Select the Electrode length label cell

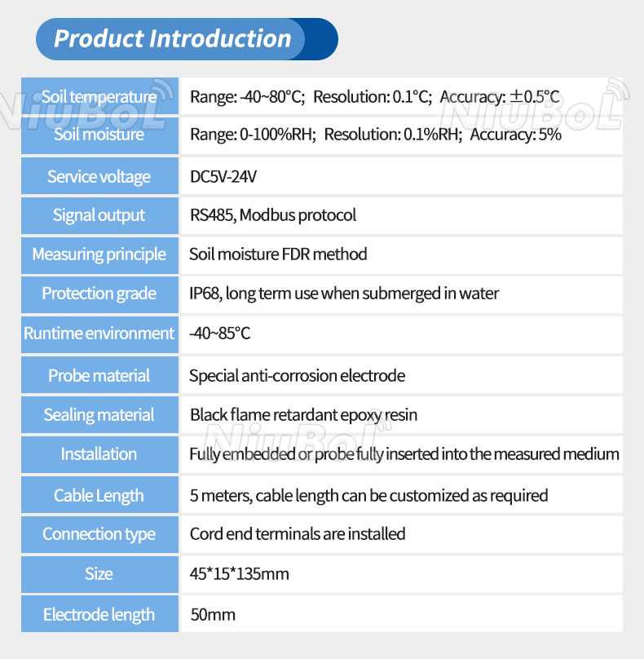[x=99, y=615]
